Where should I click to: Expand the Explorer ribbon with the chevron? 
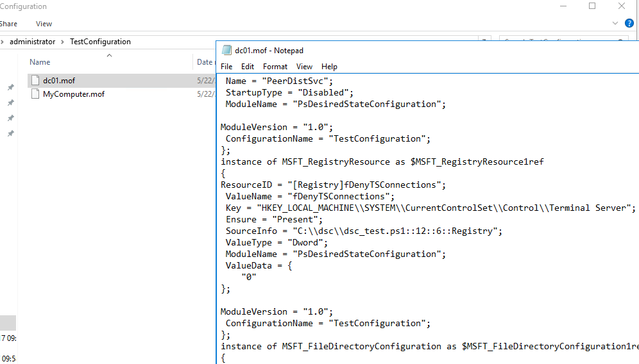point(615,23)
